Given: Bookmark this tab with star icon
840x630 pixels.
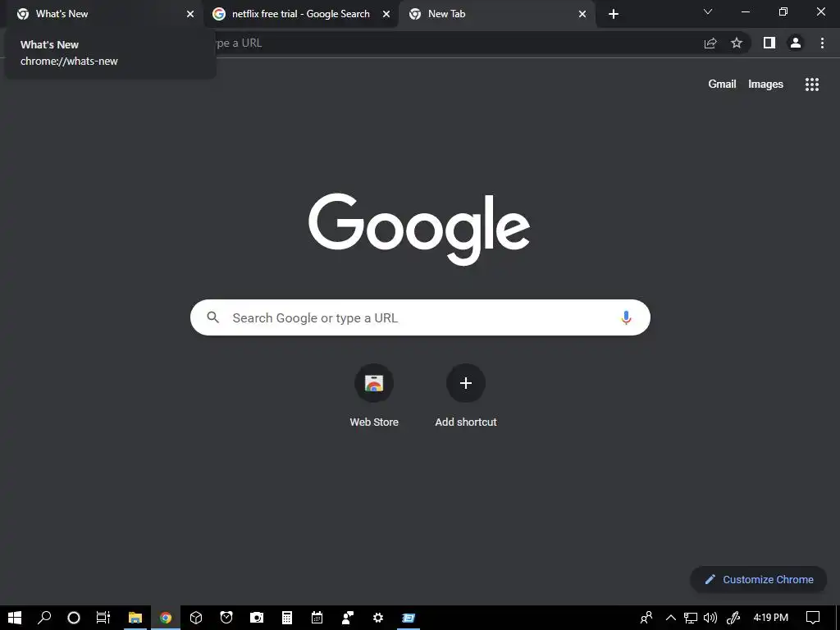Looking at the screenshot, I should click(737, 43).
